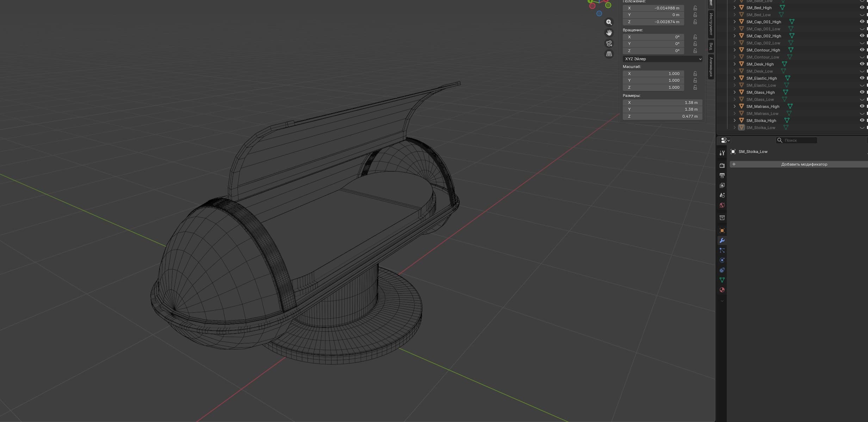Hide SM_Glass_High with its eye icon
The width and height of the screenshot is (868, 422).
(862, 92)
